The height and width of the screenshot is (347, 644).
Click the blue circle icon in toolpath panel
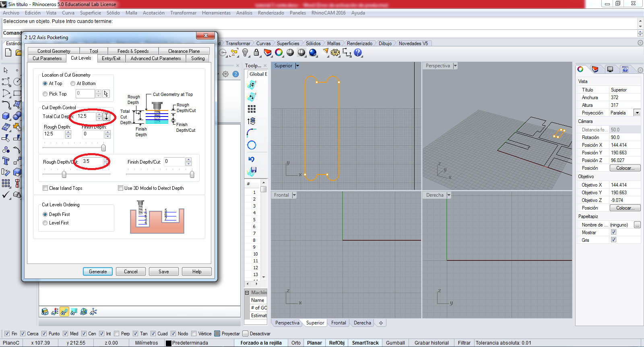(252, 145)
